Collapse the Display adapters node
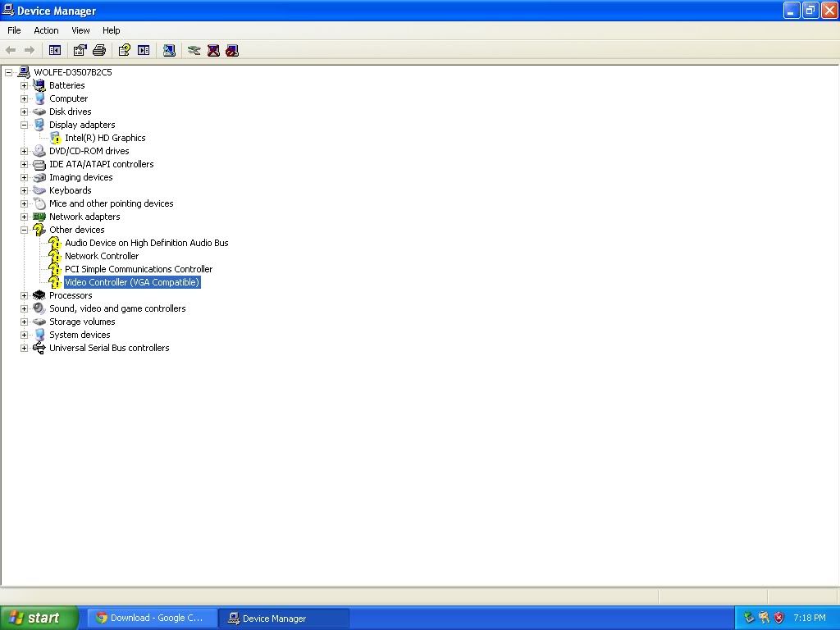The height and width of the screenshot is (630, 840). 25,125
